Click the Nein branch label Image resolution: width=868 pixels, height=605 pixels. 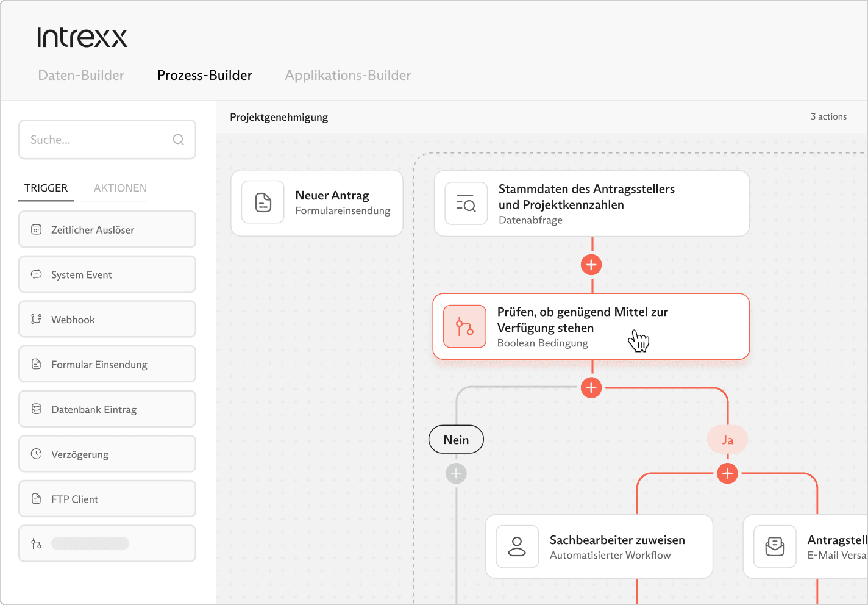click(x=456, y=440)
